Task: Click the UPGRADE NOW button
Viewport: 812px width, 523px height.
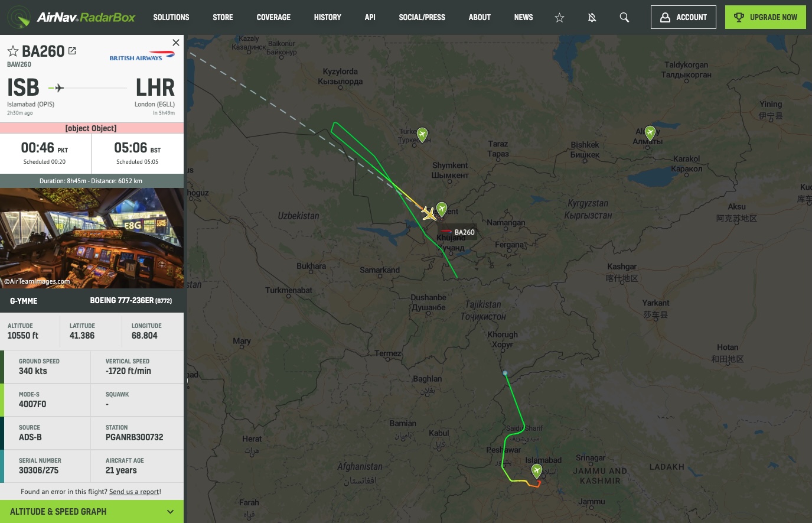Action: (x=765, y=17)
